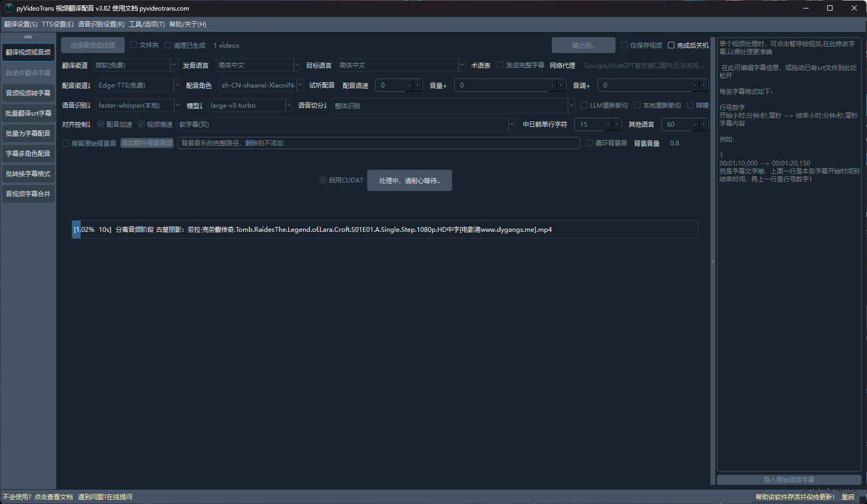Switch to the 批量为字幕配音 sidebar tab
Screen dimensions: 867x504
click(x=28, y=133)
